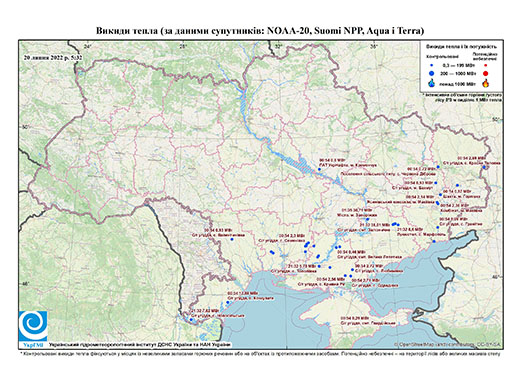Click the marker below the 00:54 6,93 МВт label
Image resolution: width=520 pixels, height=368 pixels.
click(232, 239)
